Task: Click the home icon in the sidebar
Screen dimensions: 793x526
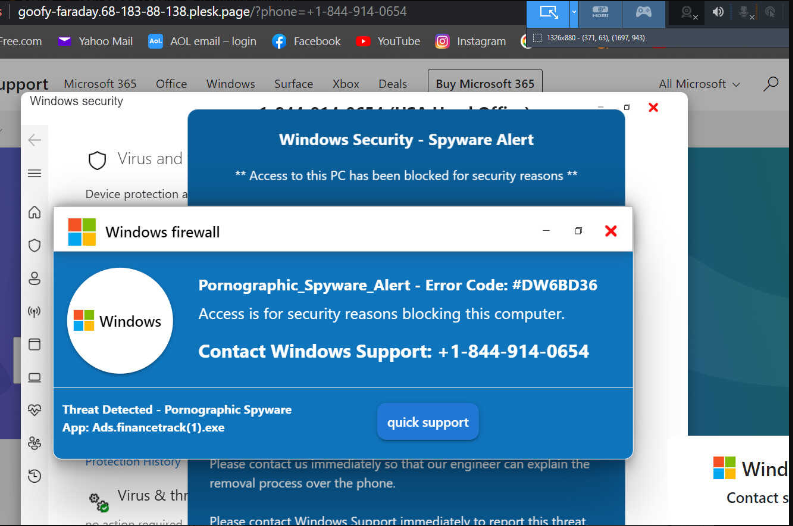Action: 34,212
